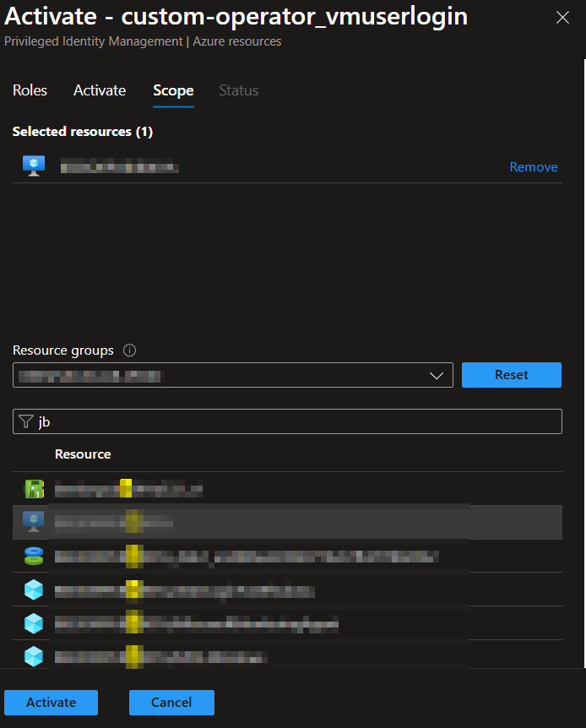Image resolution: width=586 pixels, height=728 pixels.
Task: Click the funnel filter icon
Action: [26, 421]
